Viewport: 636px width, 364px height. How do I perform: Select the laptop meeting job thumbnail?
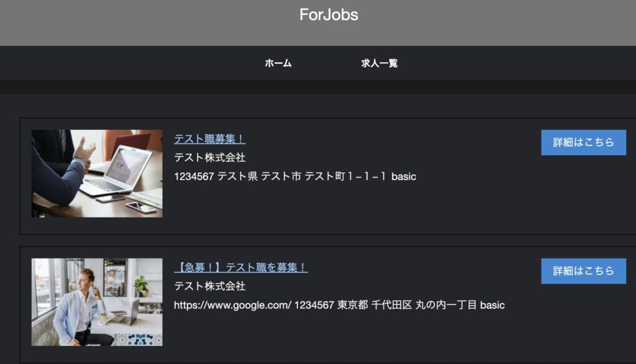point(97,173)
